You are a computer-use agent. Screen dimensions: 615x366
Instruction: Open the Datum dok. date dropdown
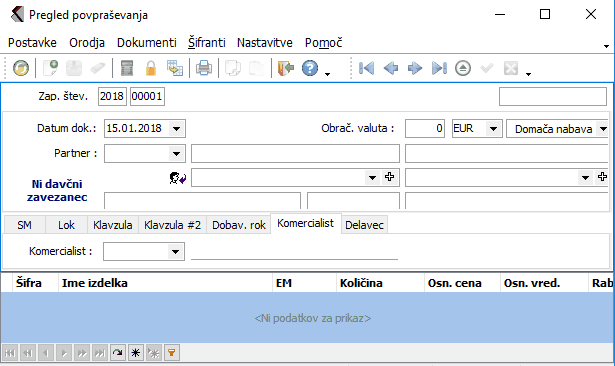pyautogui.click(x=176, y=129)
